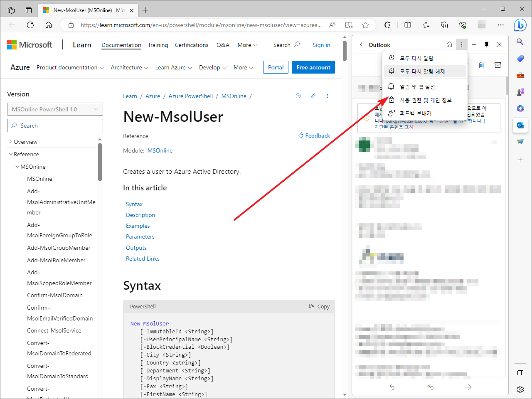This screenshot has width=532, height=399.
Task: Edit article using pencil icon
Action: coord(313,96)
